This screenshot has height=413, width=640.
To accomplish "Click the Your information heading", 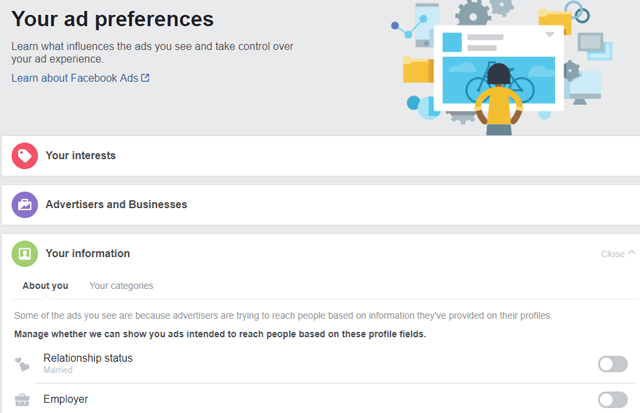I will point(88,253).
